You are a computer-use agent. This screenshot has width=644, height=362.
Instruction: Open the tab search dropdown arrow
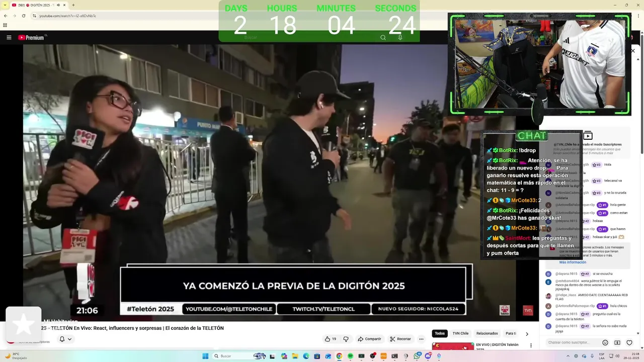coord(5,5)
